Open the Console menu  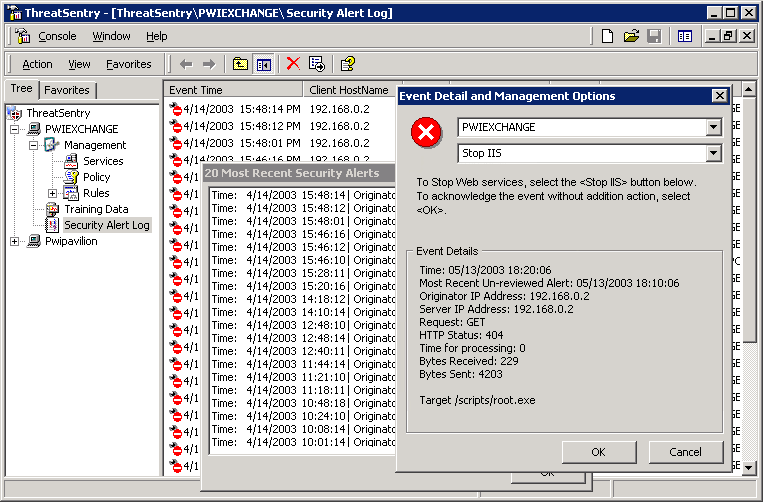(57, 36)
